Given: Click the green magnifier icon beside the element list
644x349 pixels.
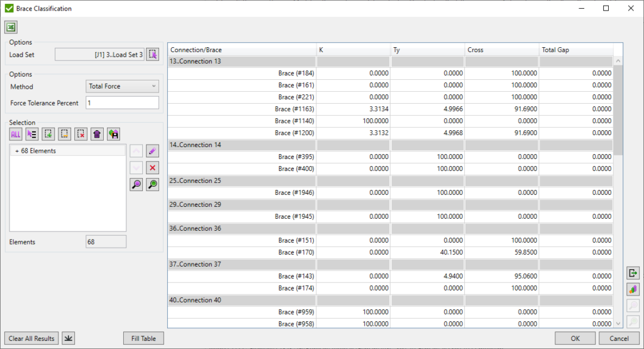Looking at the screenshot, I should [x=152, y=185].
